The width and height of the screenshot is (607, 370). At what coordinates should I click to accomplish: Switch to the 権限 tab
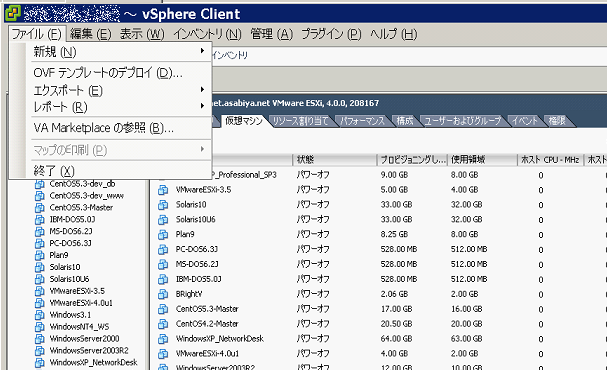(557, 121)
